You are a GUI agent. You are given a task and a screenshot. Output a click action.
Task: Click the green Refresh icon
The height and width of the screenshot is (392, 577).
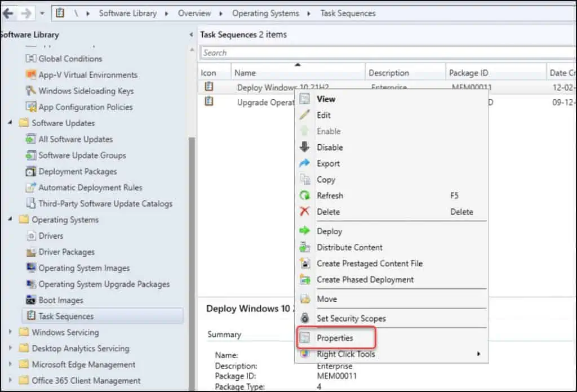coord(305,195)
